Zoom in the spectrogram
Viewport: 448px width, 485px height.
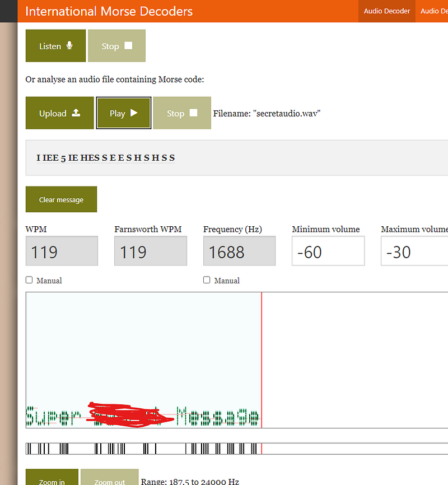click(52, 477)
